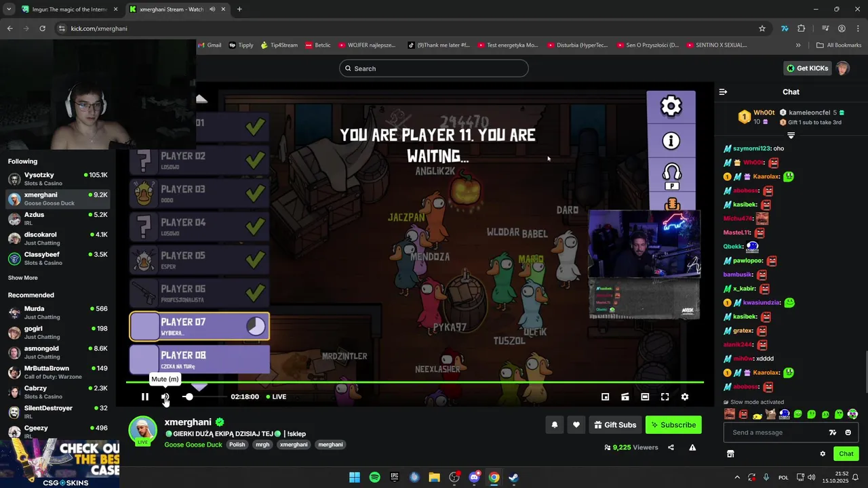Open the Betclic bookmark
Image resolution: width=868 pixels, height=488 pixels.
point(318,45)
